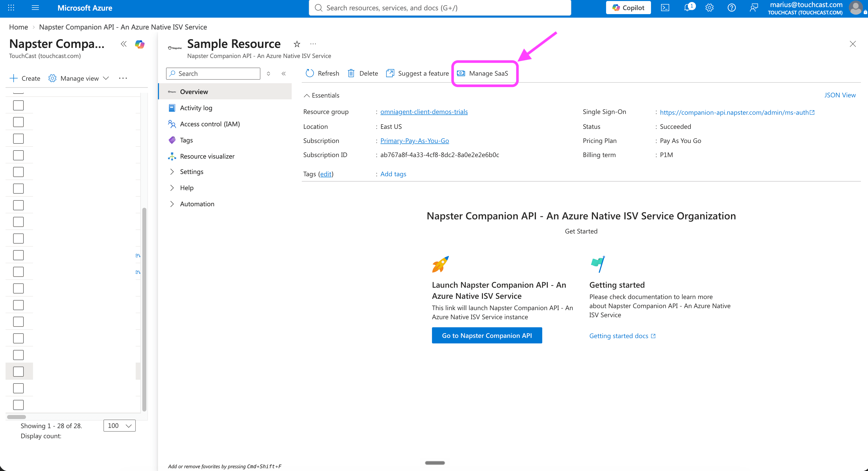Open the help question mark icon

(x=731, y=8)
